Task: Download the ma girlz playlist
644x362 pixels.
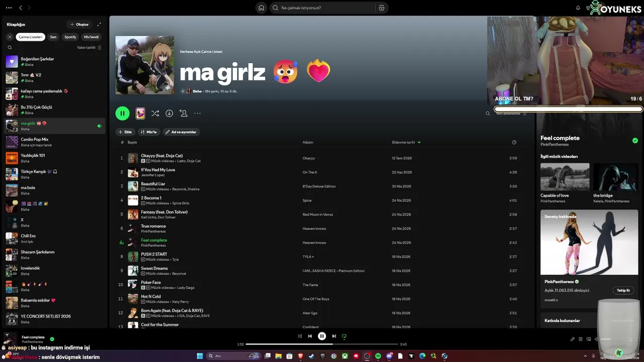Action: (169, 114)
